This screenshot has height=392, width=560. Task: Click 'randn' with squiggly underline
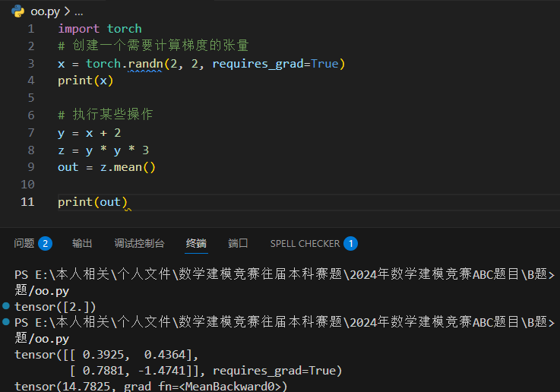coord(145,64)
